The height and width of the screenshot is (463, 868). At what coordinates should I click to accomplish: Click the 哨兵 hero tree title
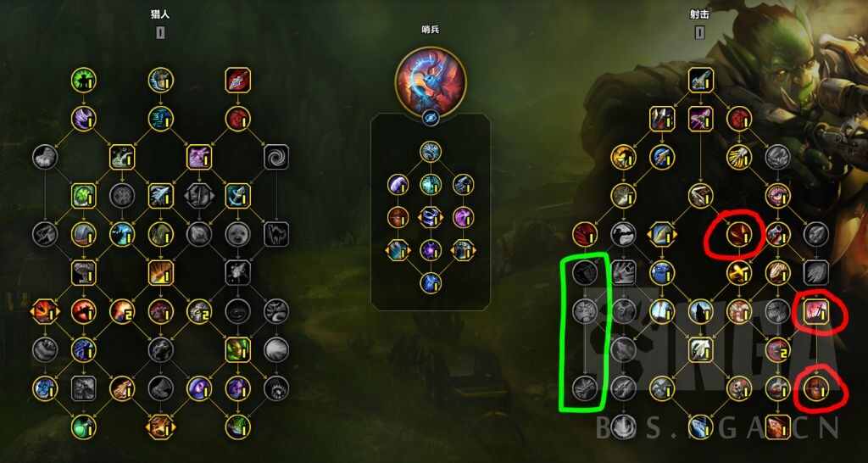tap(430, 30)
